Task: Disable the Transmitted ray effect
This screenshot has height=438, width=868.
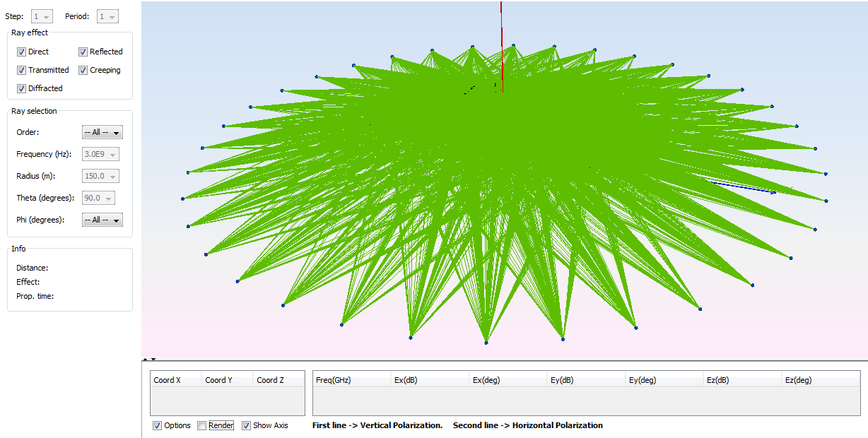Action: 21,70
